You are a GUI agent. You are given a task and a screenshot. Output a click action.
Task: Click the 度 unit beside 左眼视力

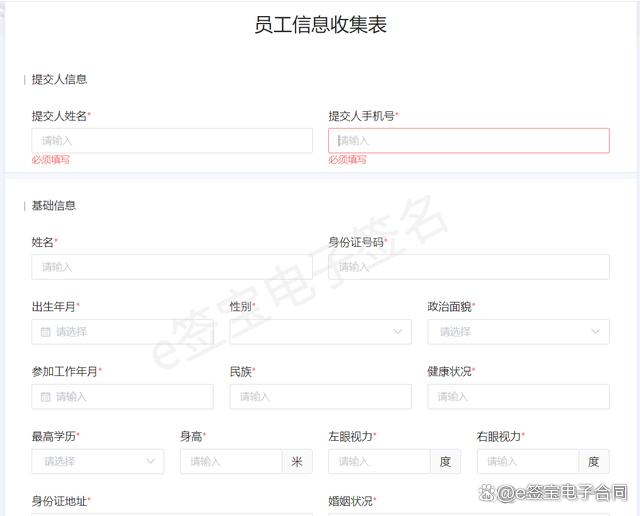(446, 461)
